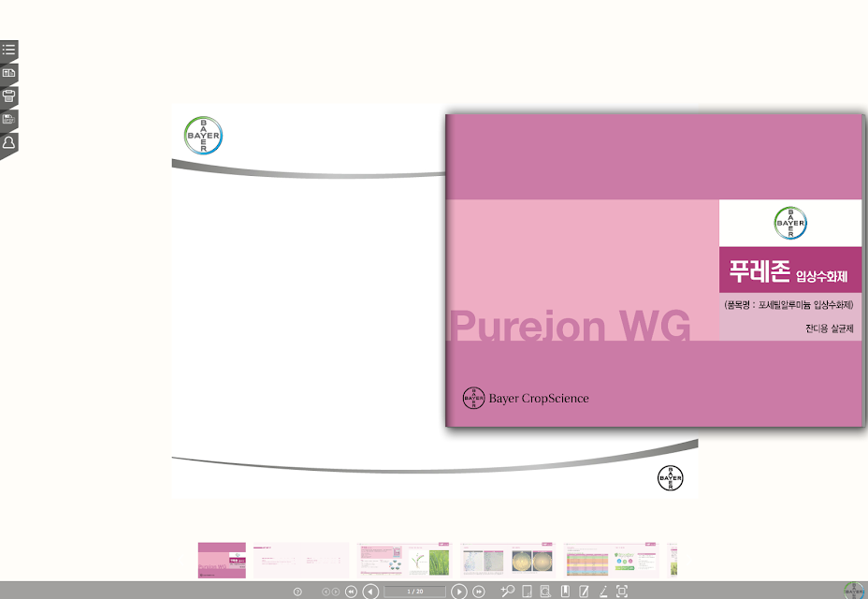Jump to first page with rewind button
The width and height of the screenshot is (868, 599).
pos(351,592)
